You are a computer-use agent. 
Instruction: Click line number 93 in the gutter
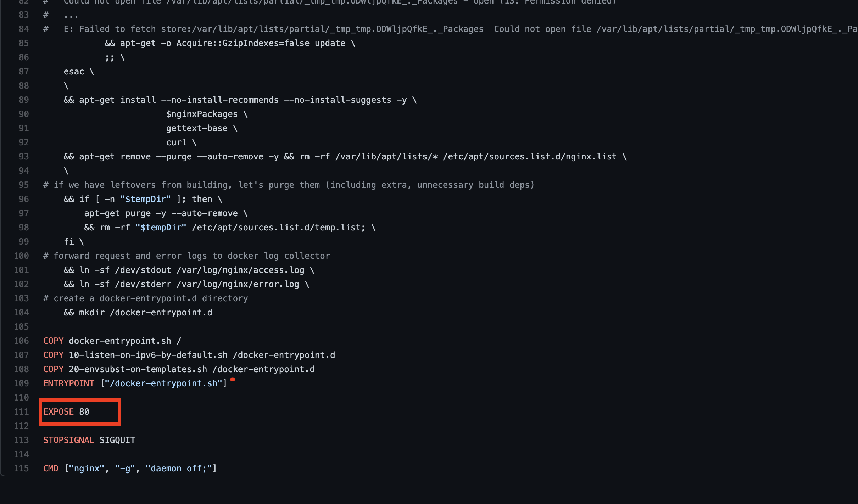(x=24, y=156)
